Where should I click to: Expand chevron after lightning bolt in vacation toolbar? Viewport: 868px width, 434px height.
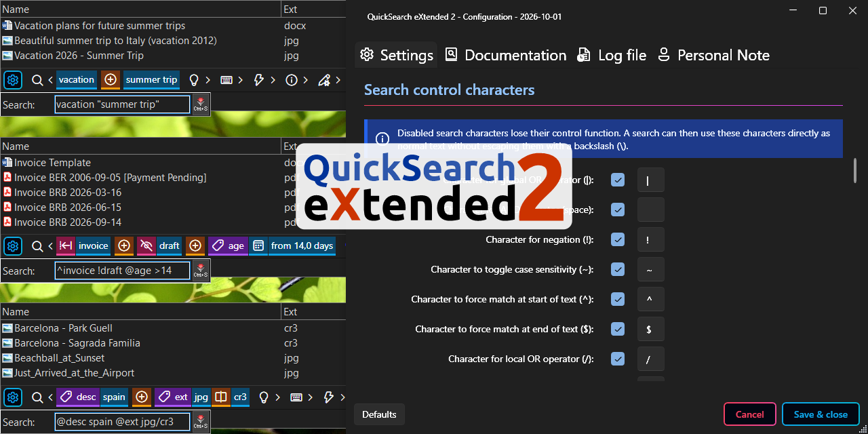[273, 80]
